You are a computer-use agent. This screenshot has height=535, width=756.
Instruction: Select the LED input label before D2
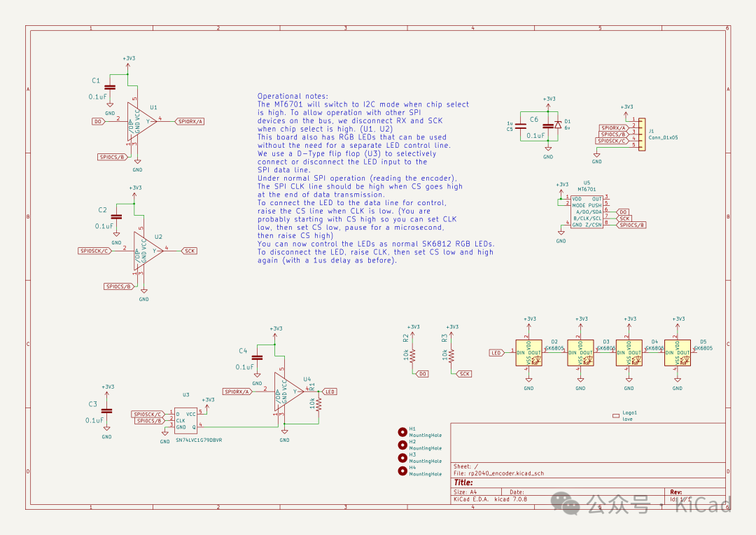coord(496,353)
